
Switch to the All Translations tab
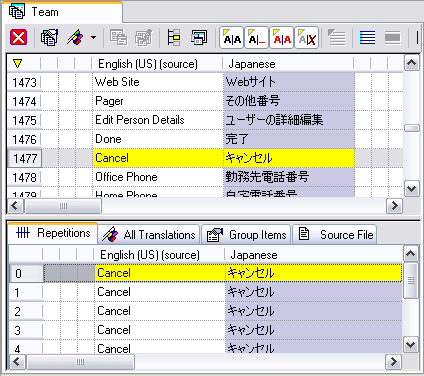coord(149,235)
